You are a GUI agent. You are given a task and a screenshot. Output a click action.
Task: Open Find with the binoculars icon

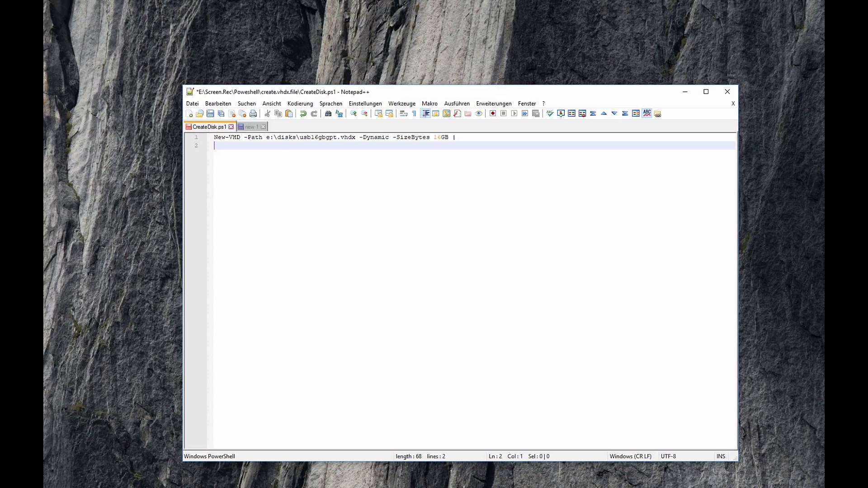328,113
